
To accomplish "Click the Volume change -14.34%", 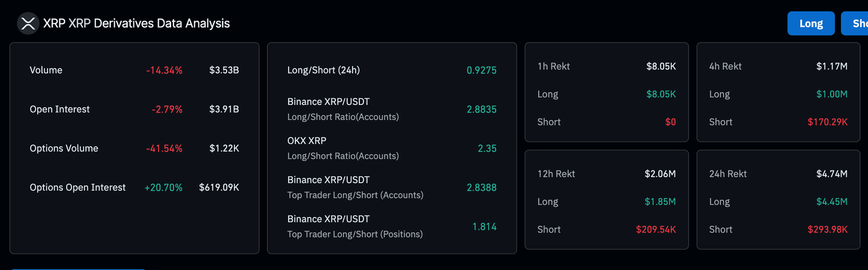I will click(164, 71).
